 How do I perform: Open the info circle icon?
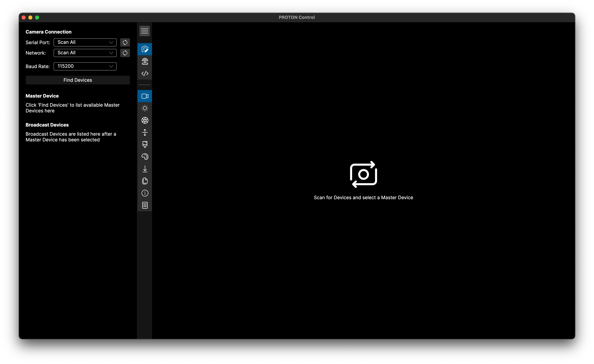(145, 193)
